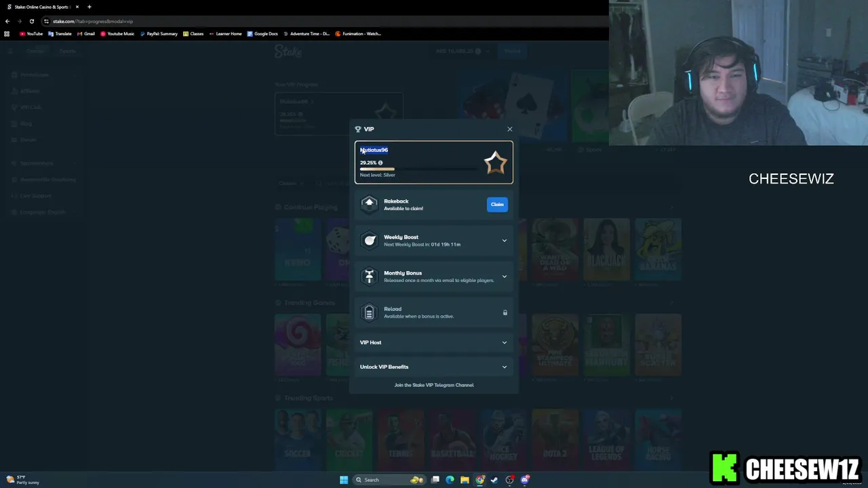Open the Classes bookmark
The height and width of the screenshot is (488, 868).
[x=193, y=33]
